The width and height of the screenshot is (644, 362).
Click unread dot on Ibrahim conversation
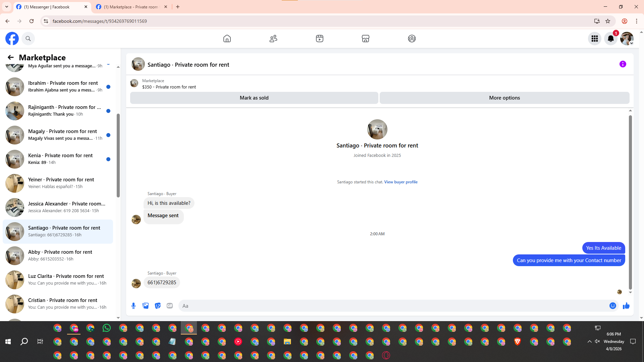click(108, 87)
